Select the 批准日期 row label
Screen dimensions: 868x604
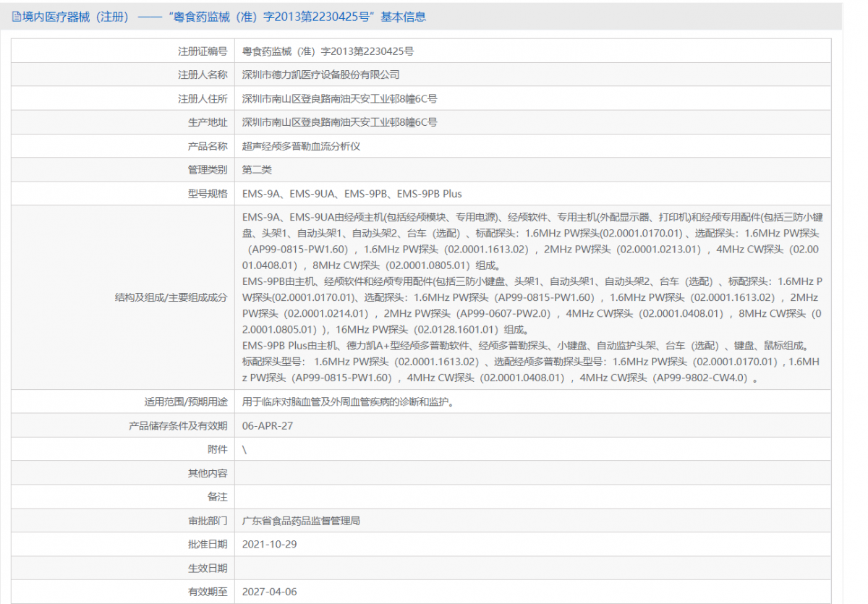pyautogui.click(x=208, y=544)
